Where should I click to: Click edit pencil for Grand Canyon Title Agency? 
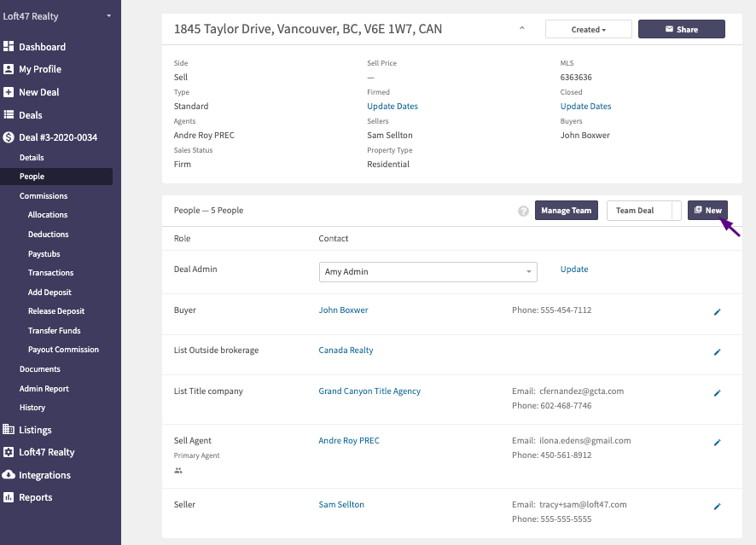point(717,393)
